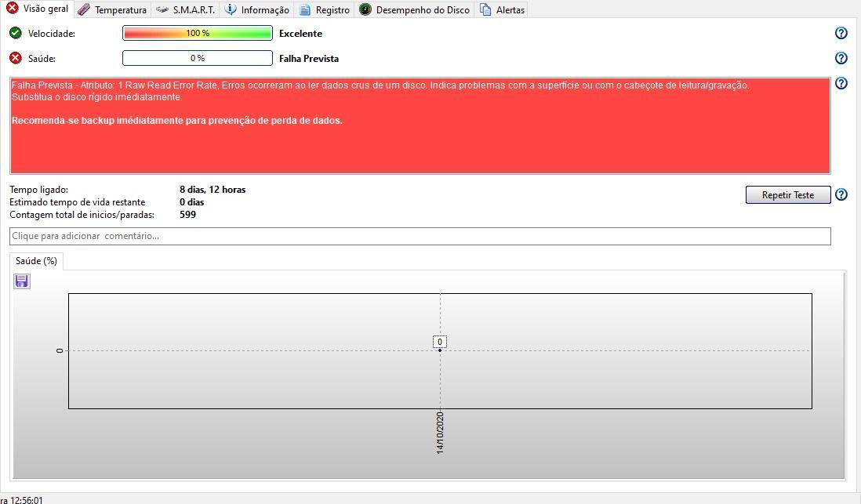Click the 'Falha Prevista' health status text
861x504 pixels.
(309, 59)
